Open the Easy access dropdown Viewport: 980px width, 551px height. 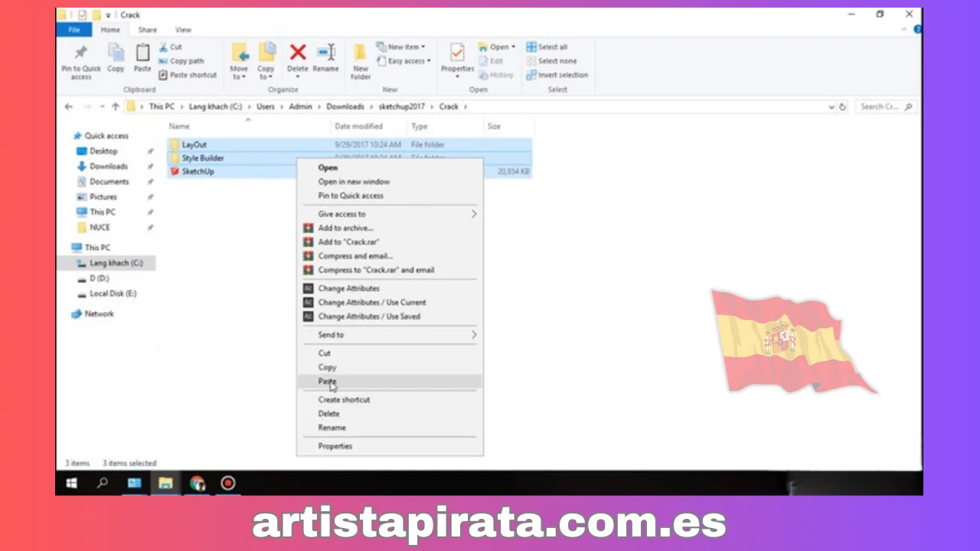403,61
